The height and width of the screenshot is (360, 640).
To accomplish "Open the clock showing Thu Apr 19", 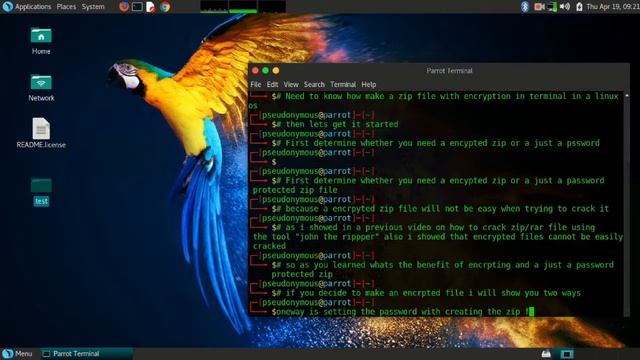I will tap(613, 7).
